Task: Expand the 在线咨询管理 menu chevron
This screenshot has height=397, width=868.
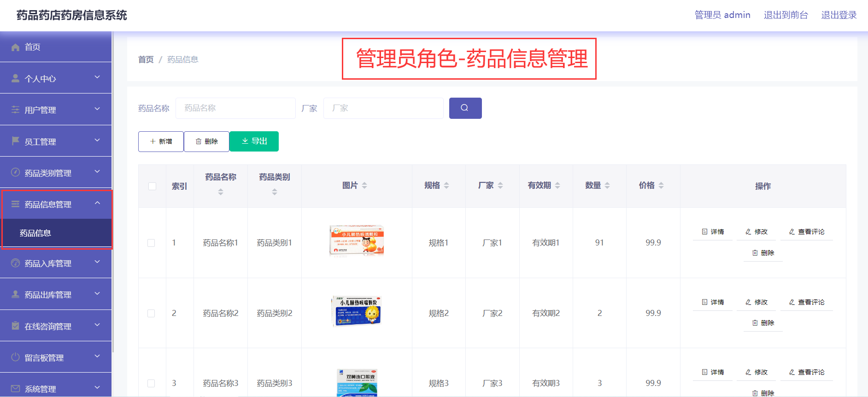Action: coord(97,325)
